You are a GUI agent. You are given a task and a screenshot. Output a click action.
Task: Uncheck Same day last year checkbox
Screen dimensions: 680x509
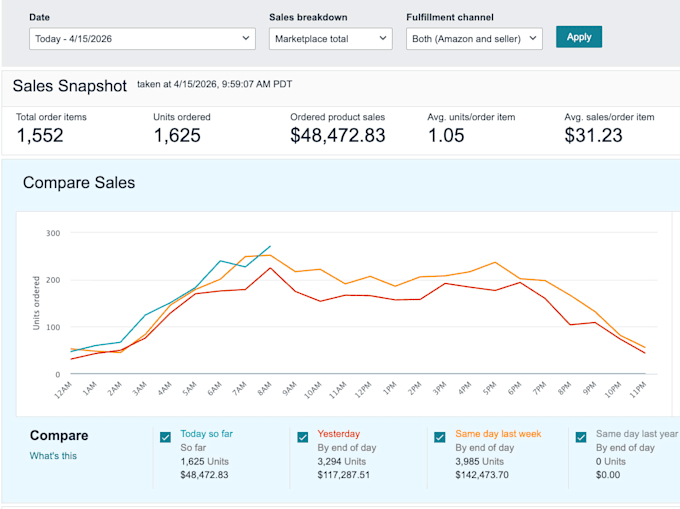pos(581,437)
